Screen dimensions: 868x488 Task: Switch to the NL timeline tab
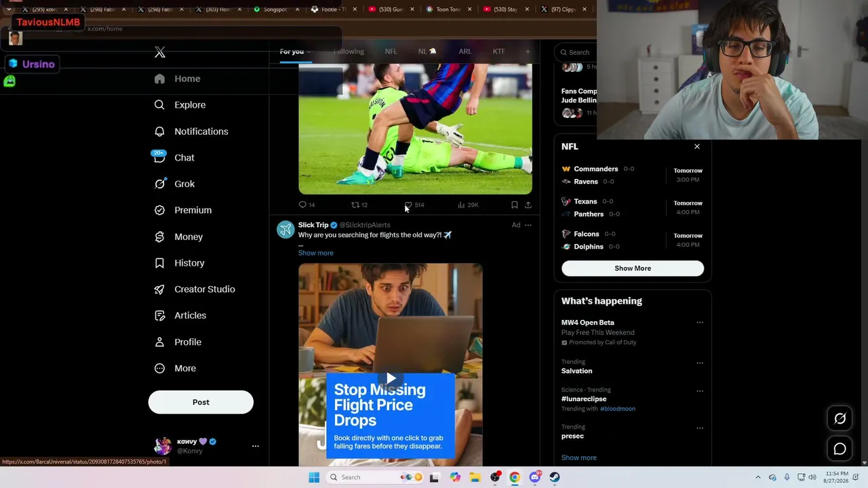coord(427,52)
